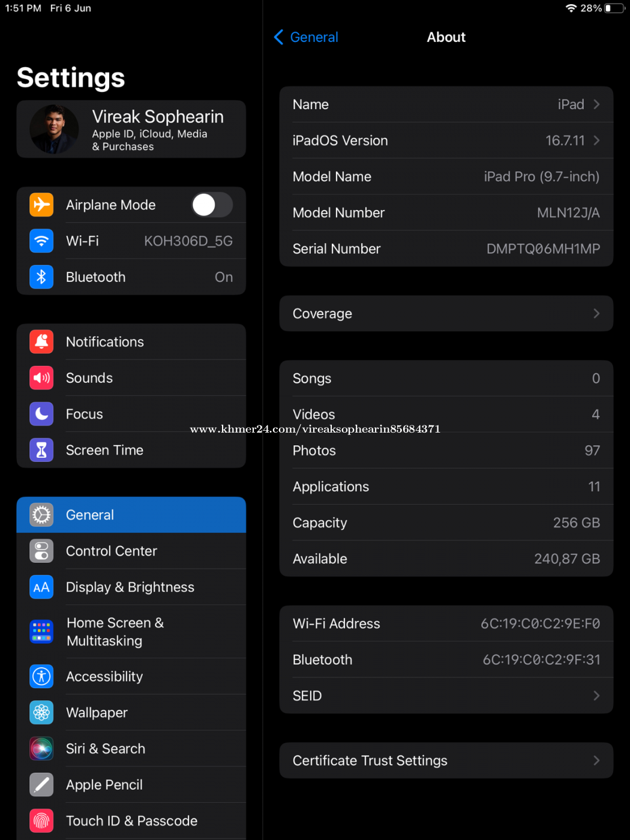
Task: Tap the Focus moon icon
Action: (x=41, y=413)
